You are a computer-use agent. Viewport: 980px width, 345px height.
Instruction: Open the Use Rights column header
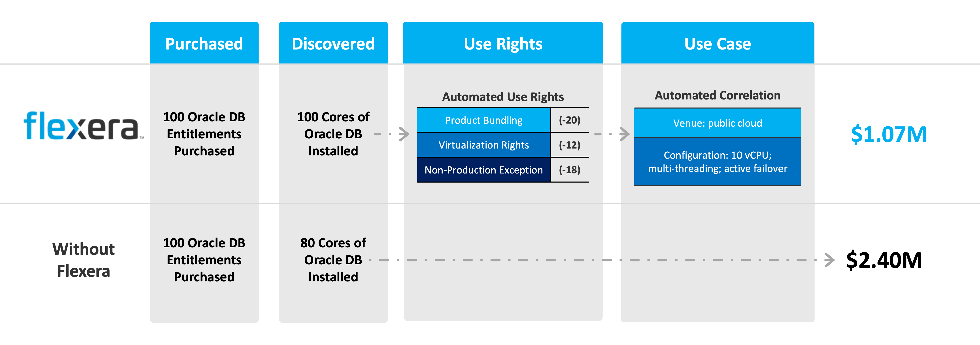coord(503,44)
